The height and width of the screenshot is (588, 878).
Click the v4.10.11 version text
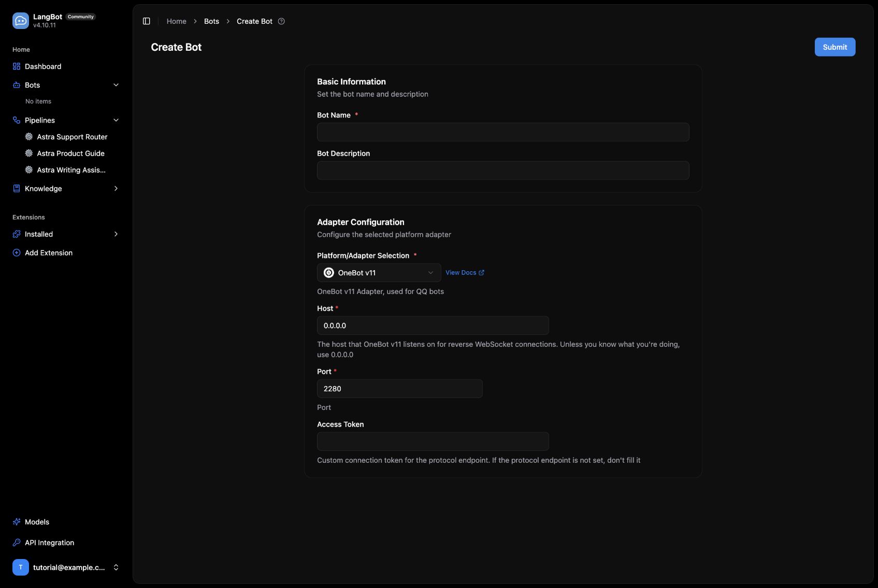[45, 25]
